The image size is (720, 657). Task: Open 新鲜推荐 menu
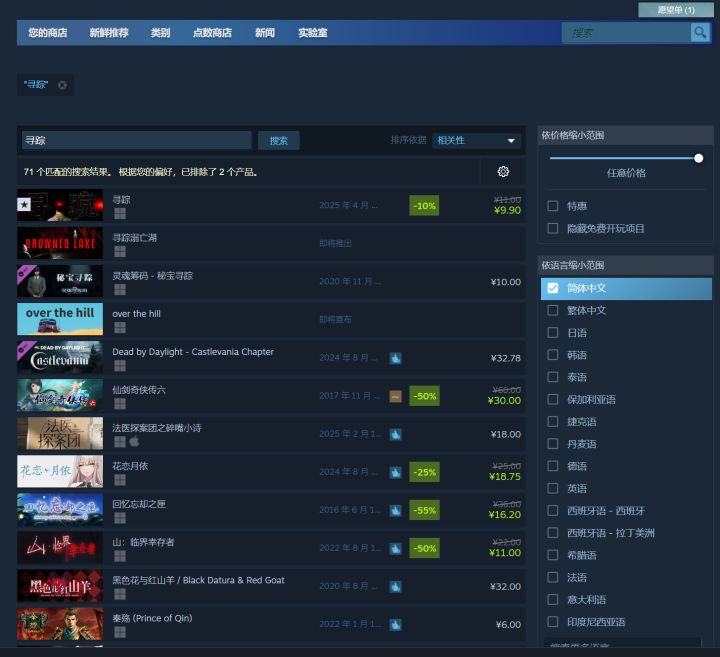click(x=109, y=33)
